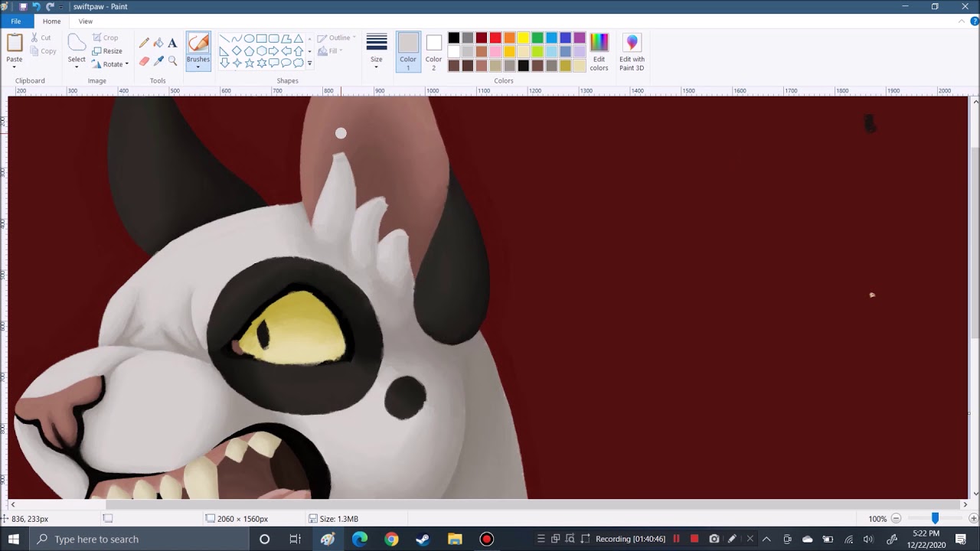The image size is (980, 551).
Task: Open the File menu
Action: click(x=15, y=21)
